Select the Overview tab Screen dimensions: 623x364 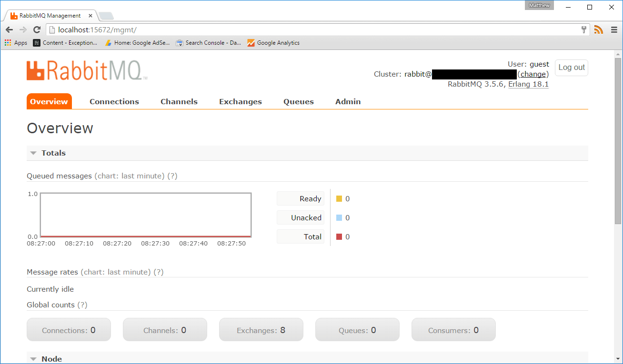pos(49,101)
